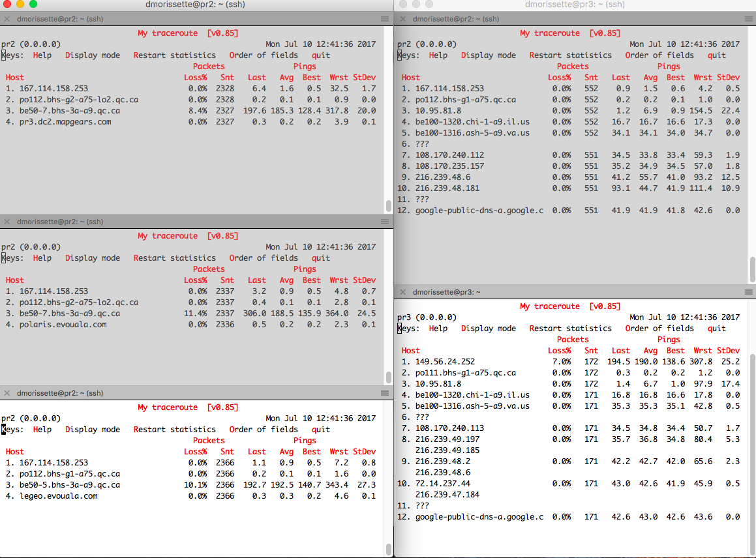This screenshot has width=756, height=558.
Task: Click loss value 10.1%
Action: pos(195,485)
